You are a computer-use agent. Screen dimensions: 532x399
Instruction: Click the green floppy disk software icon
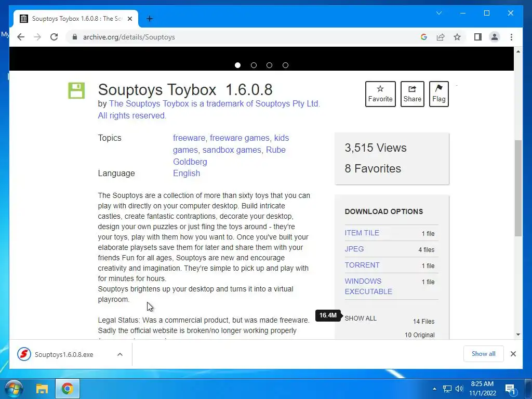[x=76, y=90]
